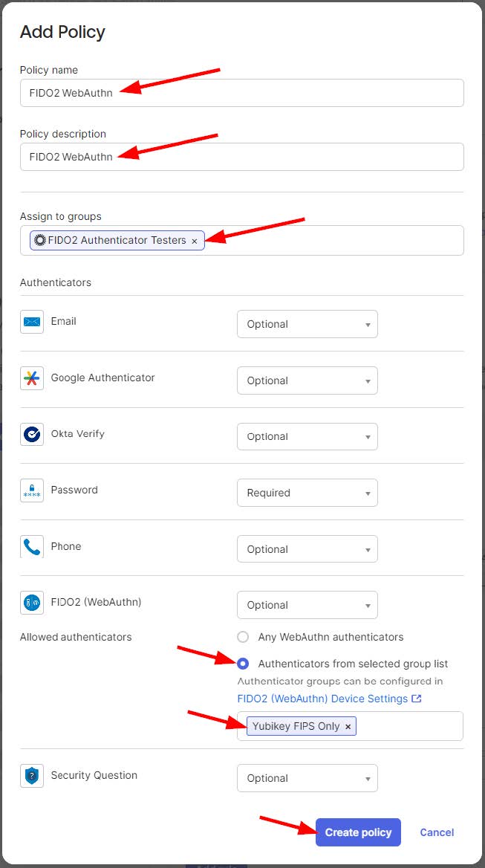The image size is (485, 868).
Task: Click the Okta Verify icon
Action: (32, 434)
